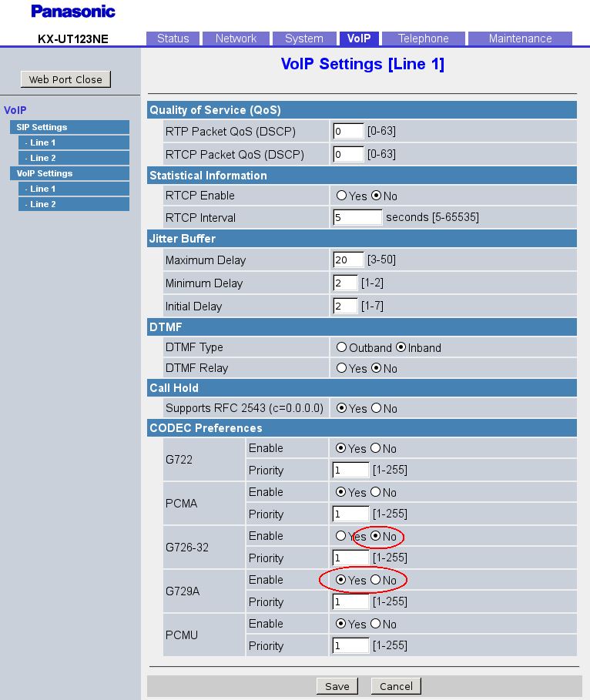
Task: Open the Maintenance tab
Action: pyautogui.click(x=519, y=39)
